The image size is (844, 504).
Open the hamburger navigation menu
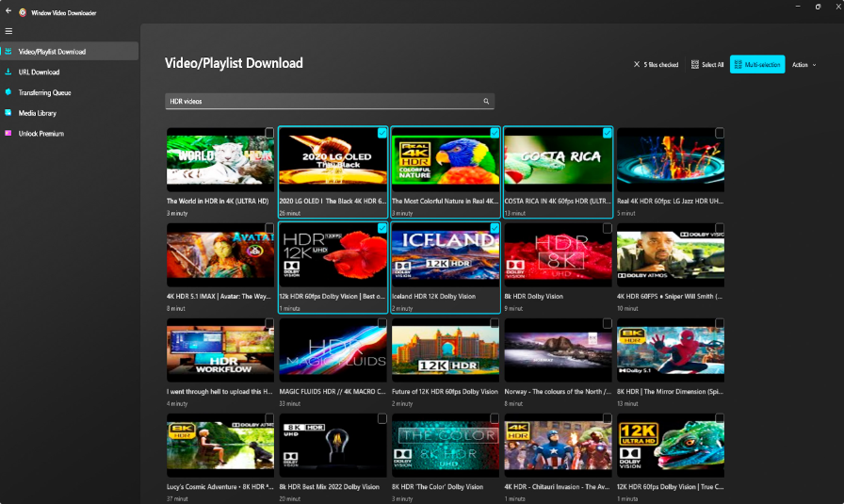coord(8,31)
